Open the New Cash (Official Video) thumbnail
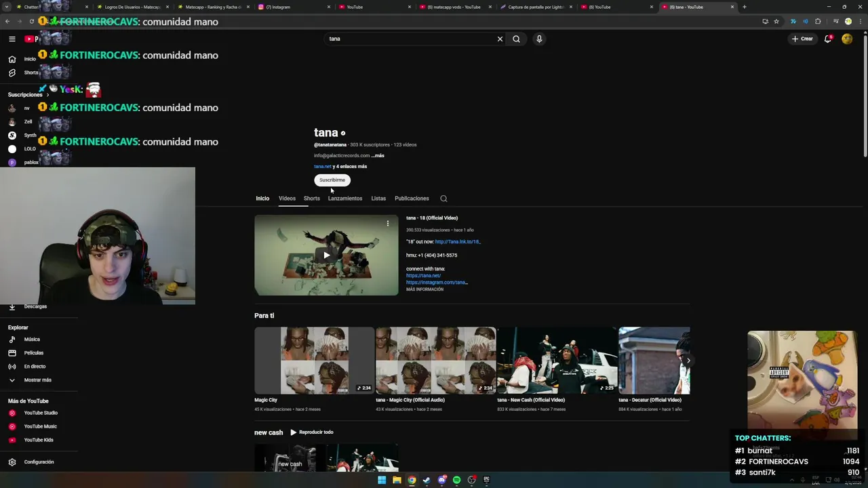The width and height of the screenshot is (868, 488). [x=557, y=361]
